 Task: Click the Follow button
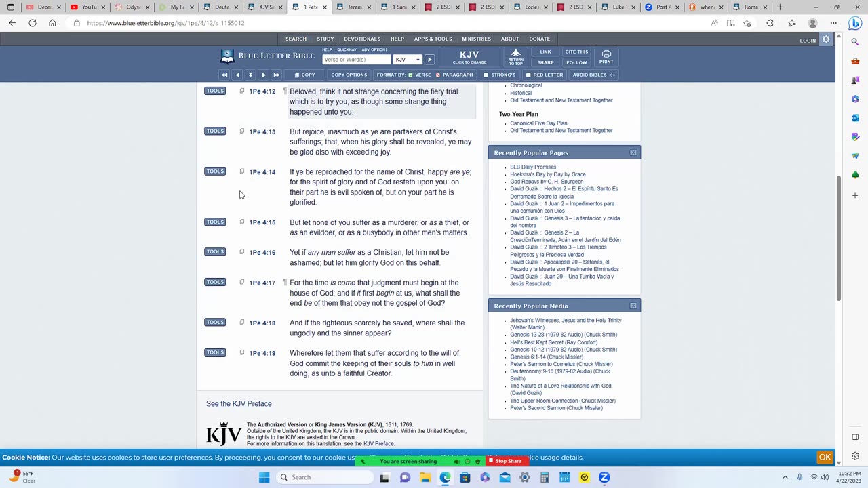tap(576, 62)
